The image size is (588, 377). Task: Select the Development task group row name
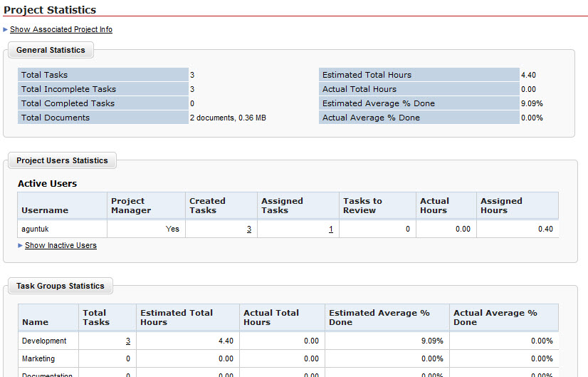click(44, 341)
